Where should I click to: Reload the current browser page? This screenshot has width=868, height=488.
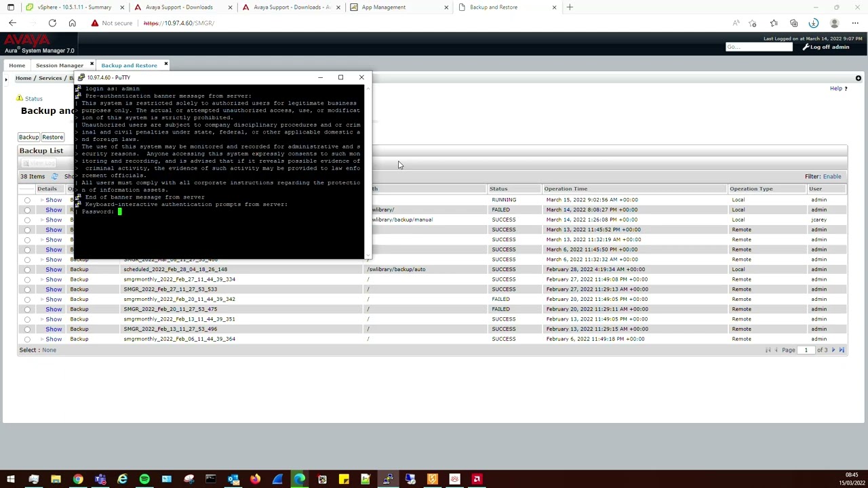tap(52, 23)
